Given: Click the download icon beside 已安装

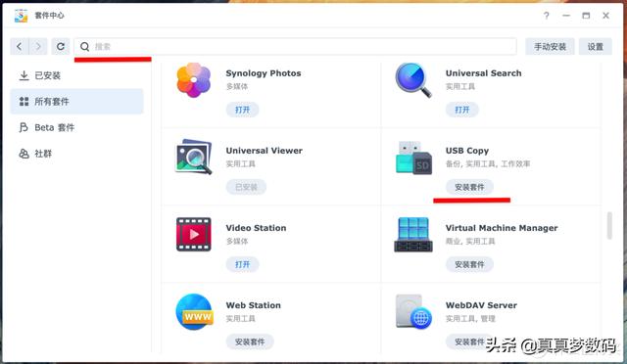Looking at the screenshot, I should click(24, 75).
